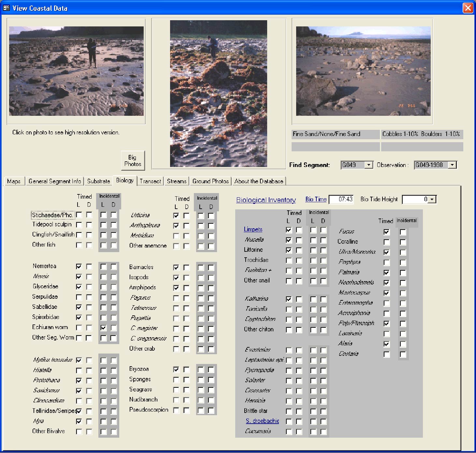This screenshot has height=453, width=476.
Task: Select the Biology tab
Action: pyautogui.click(x=125, y=180)
